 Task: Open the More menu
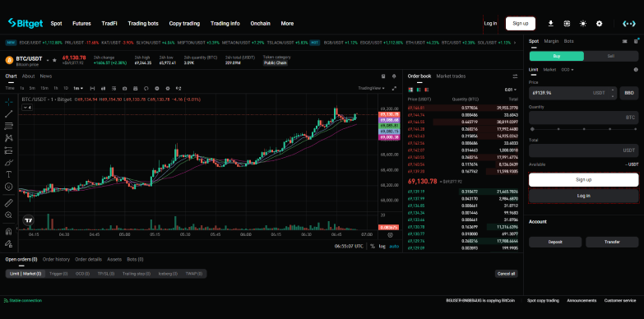point(287,23)
